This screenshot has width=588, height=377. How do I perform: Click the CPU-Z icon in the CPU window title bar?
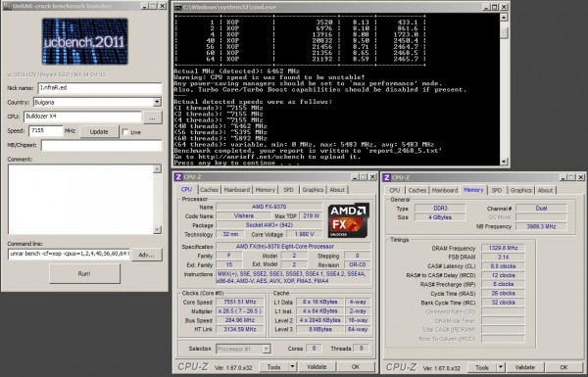pos(179,177)
